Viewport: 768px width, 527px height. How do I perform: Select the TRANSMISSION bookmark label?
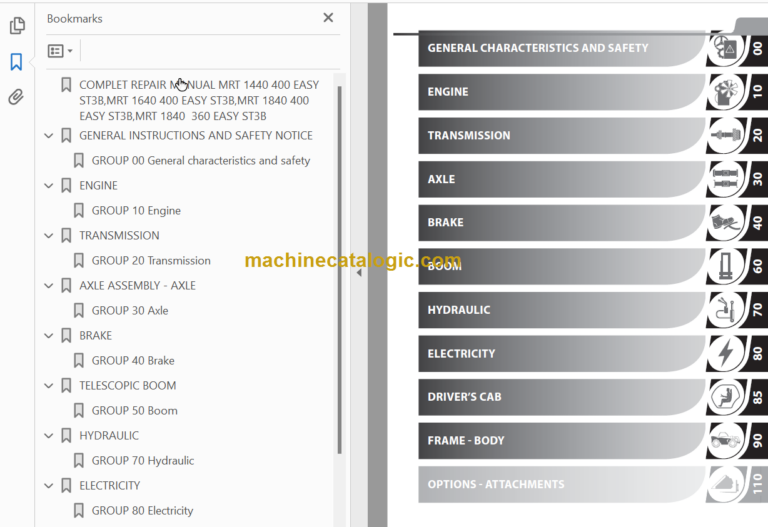pyautogui.click(x=119, y=236)
